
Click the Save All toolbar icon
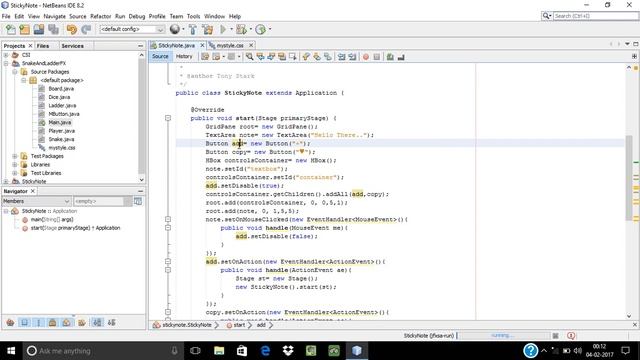tap(53, 29)
